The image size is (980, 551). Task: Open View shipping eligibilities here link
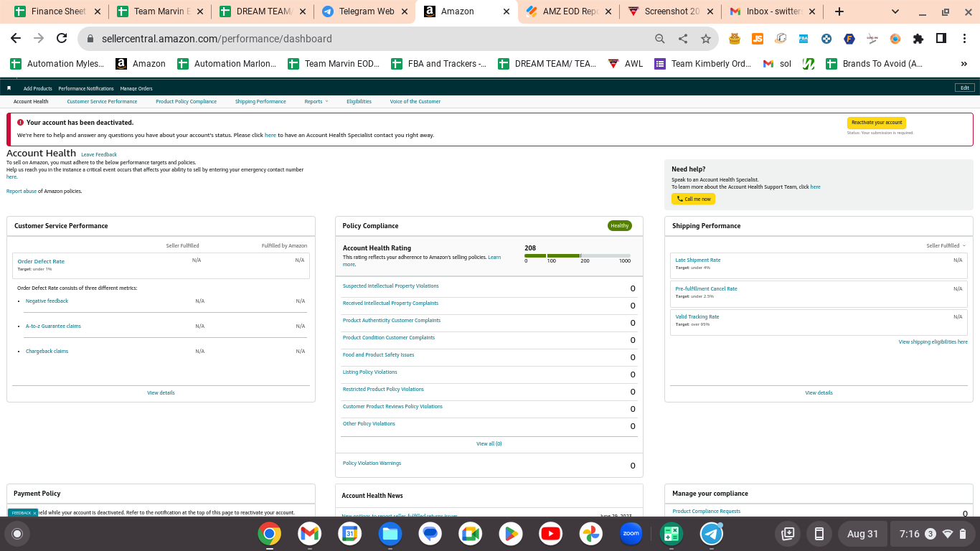[x=933, y=342]
